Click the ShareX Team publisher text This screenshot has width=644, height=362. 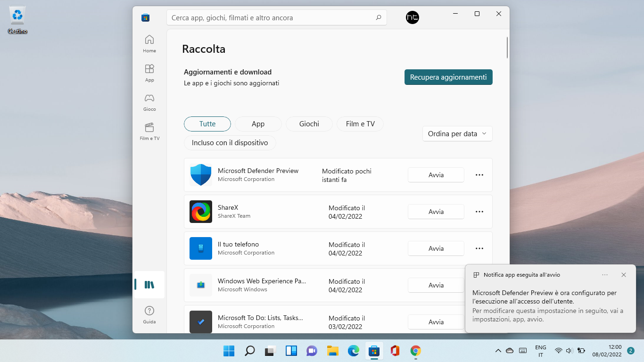point(234,216)
